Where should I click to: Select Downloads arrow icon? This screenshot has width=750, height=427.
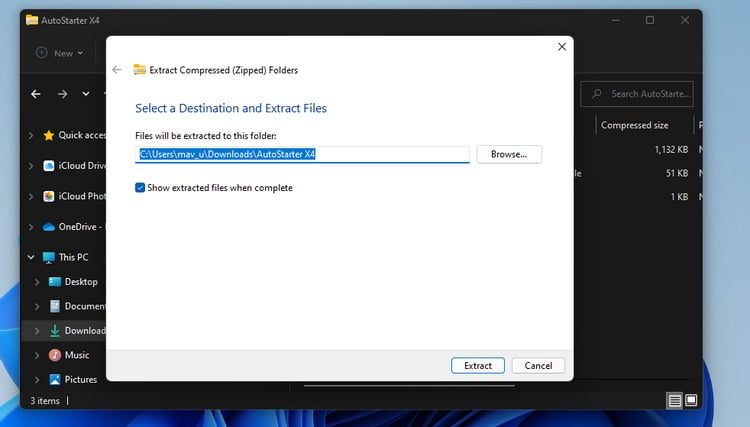click(x=55, y=331)
